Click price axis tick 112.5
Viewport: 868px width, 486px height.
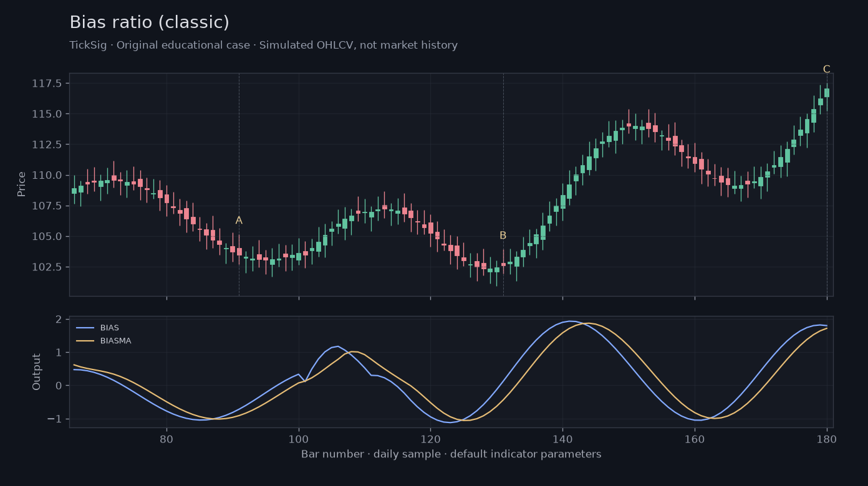[x=47, y=145]
